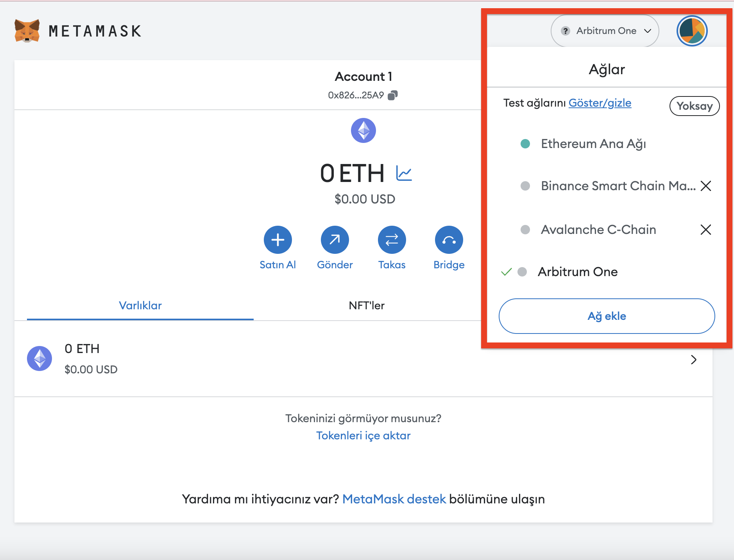Viewport: 734px width, 560px height.
Task: Click the question mark network icon
Action: point(565,31)
